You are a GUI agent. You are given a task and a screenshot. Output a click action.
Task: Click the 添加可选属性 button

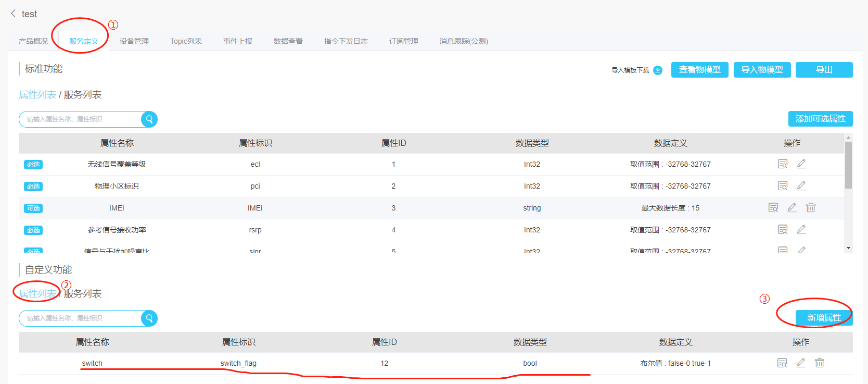(x=821, y=119)
